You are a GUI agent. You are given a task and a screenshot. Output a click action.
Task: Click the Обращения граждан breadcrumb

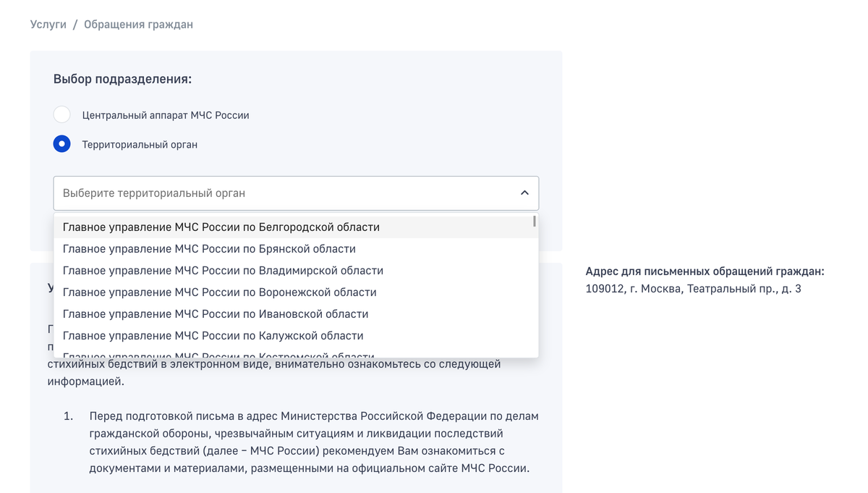click(138, 25)
